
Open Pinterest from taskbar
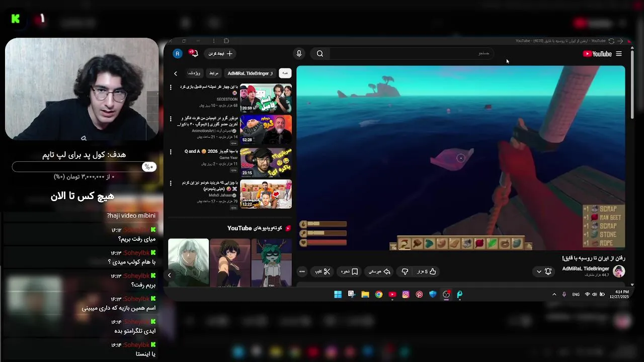click(x=419, y=295)
